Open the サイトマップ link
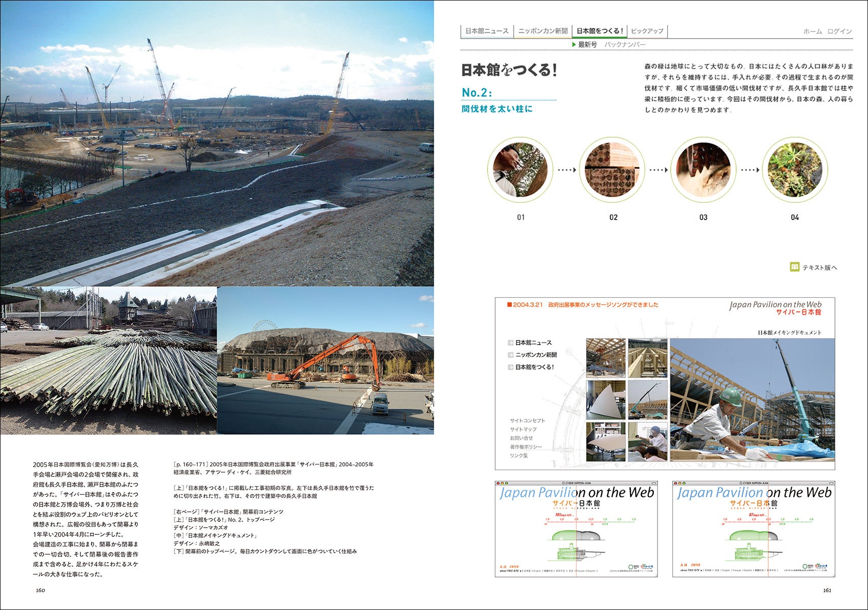 coord(523,429)
